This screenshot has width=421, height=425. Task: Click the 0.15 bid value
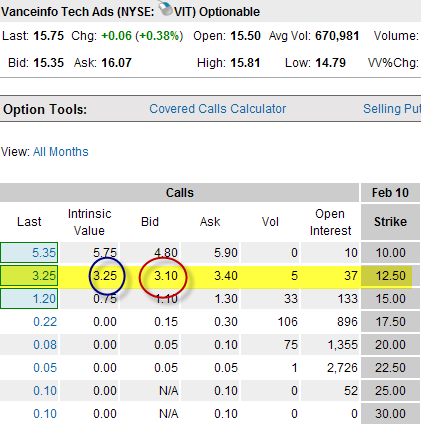(166, 322)
